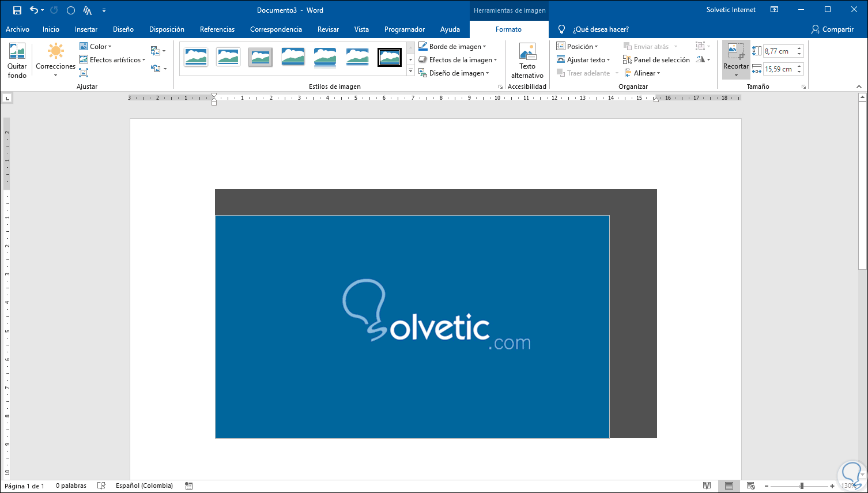Switch to Print Layout view
The width and height of the screenshot is (868, 493).
(729, 486)
